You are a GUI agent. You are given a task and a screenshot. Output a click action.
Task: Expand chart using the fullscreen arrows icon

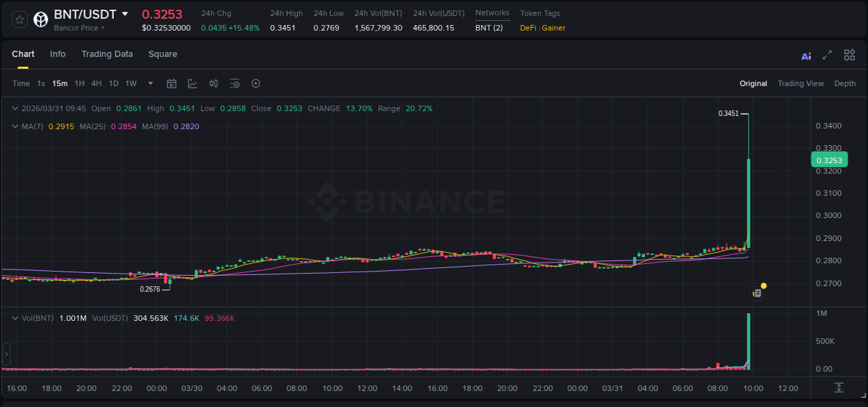click(x=826, y=54)
